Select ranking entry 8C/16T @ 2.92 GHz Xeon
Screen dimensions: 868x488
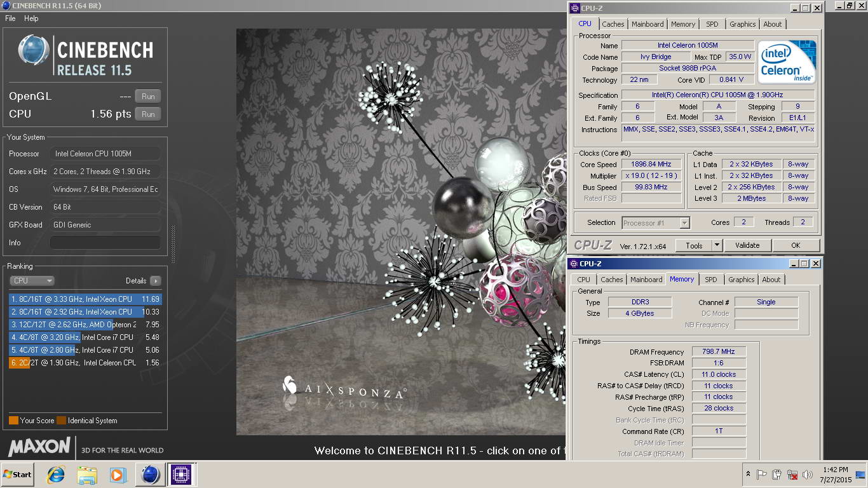coord(85,312)
